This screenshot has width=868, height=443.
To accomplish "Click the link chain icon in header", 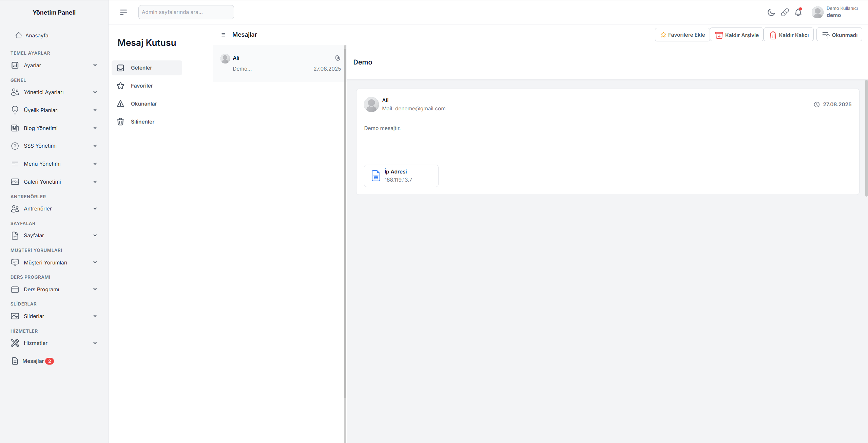I will point(785,13).
